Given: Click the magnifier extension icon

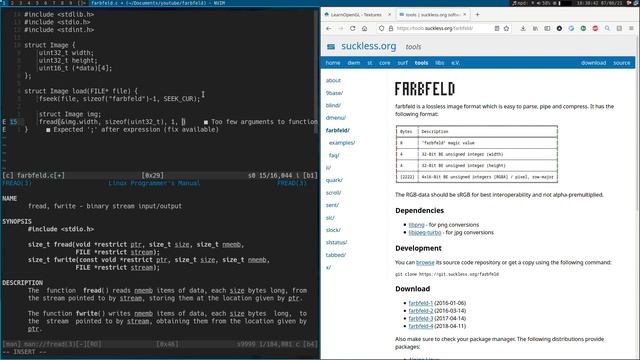Looking at the screenshot, I should [607, 29].
